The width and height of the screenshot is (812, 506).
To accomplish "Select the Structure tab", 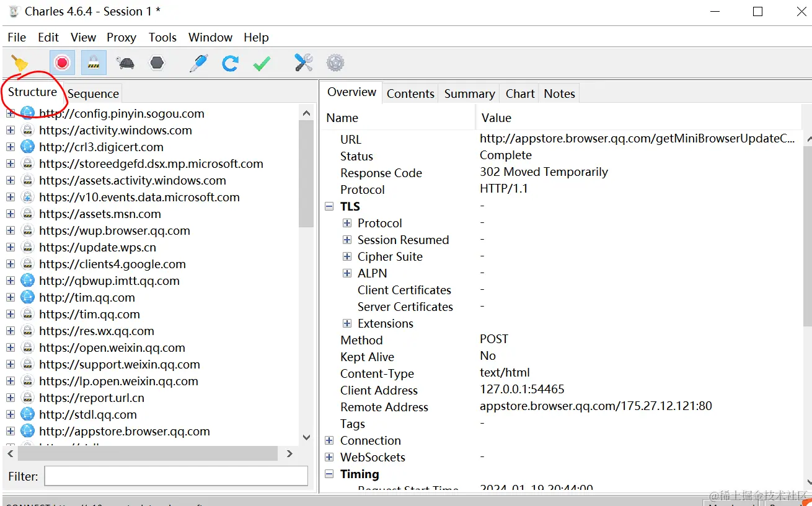I will pyautogui.click(x=32, y=92).
